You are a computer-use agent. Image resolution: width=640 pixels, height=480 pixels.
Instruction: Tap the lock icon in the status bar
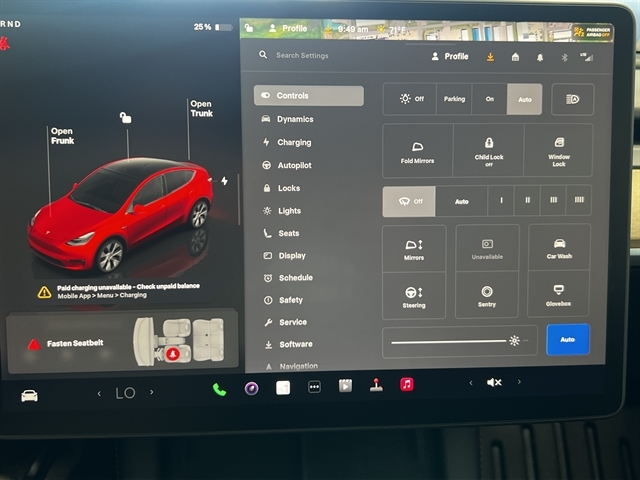pos(249,28)
